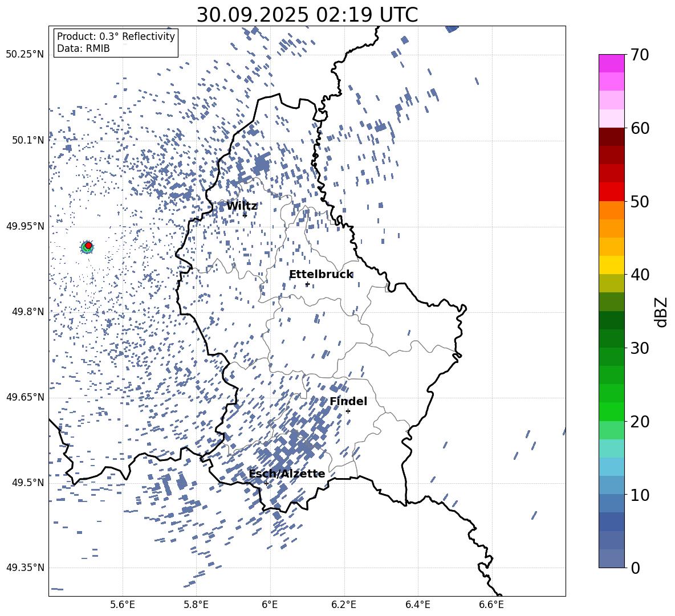
Task: Pick the bright red swatch just above 50 dBZ
Action: click(x=611, y=192)
